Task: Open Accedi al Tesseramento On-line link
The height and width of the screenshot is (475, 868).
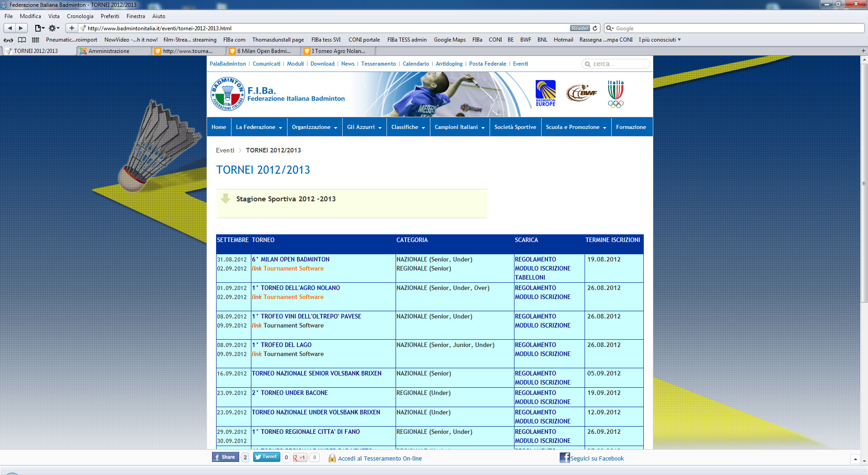Action: [380, 458]
